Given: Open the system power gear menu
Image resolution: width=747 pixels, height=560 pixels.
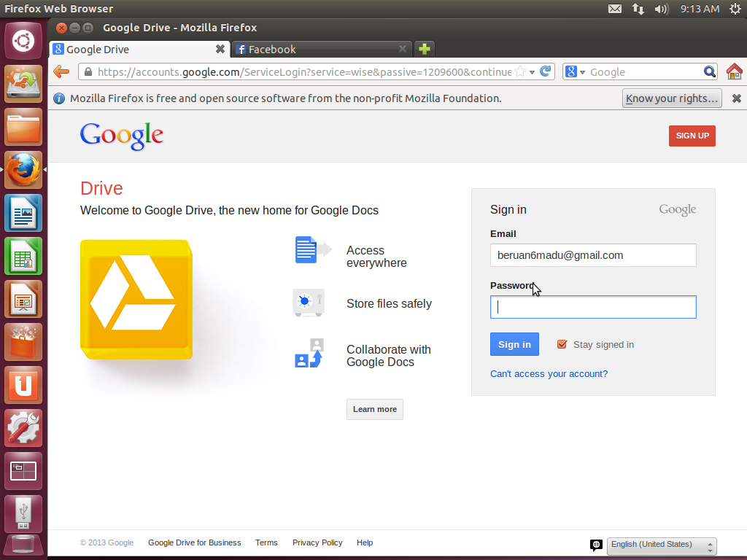Looking at the screenshot, I should click(x=735, y=9).
